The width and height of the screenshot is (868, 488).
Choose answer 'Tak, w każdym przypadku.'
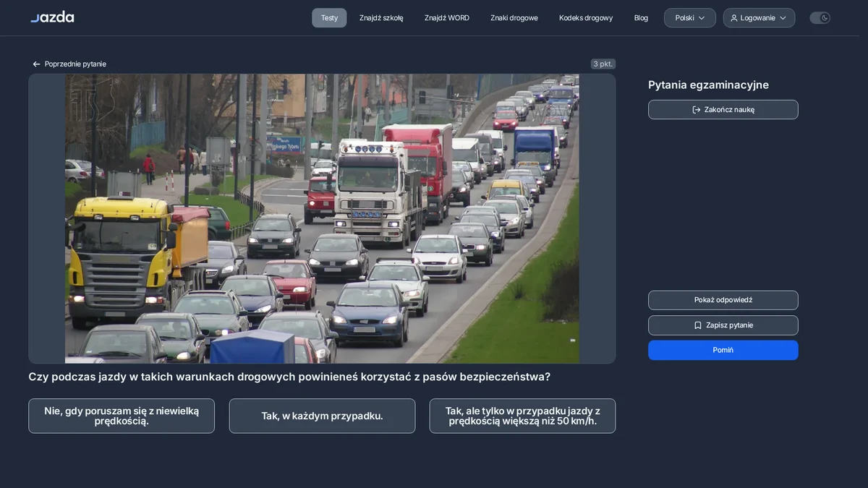pyautogui.click(x=322, y=416)
